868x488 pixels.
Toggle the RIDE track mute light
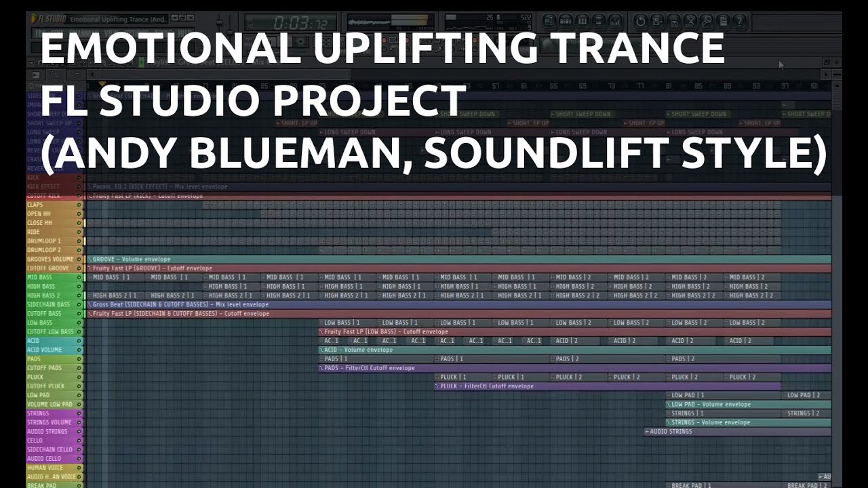pos(79,232)
